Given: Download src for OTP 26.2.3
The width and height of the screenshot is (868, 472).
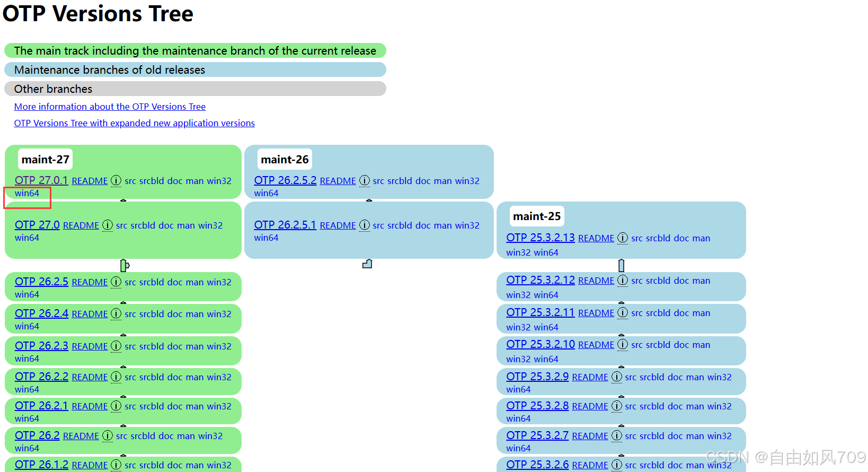Looking at the screenshot, I should click(130, 346).
